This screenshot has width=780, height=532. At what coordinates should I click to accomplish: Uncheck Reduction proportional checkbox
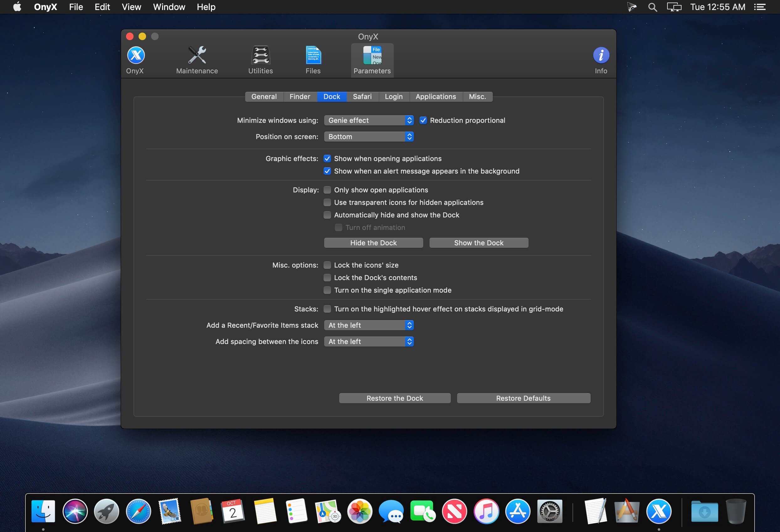pyautogui.click(x=423, y=120)
